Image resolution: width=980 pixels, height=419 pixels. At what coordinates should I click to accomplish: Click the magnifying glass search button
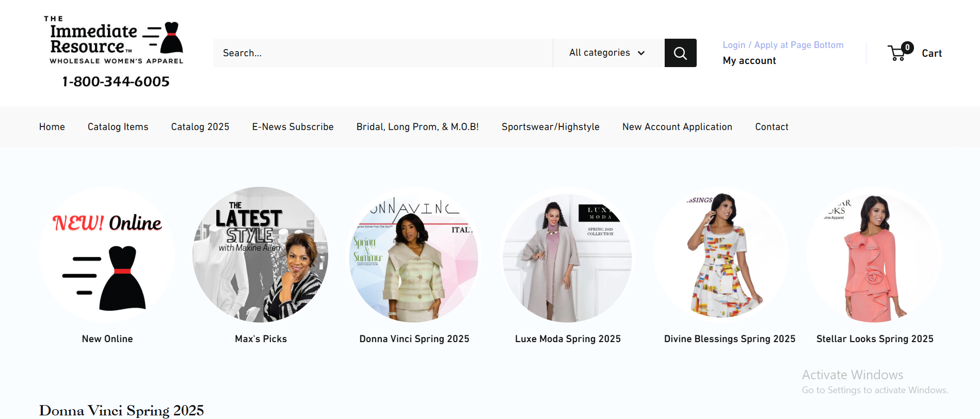(x=680, y=53)
